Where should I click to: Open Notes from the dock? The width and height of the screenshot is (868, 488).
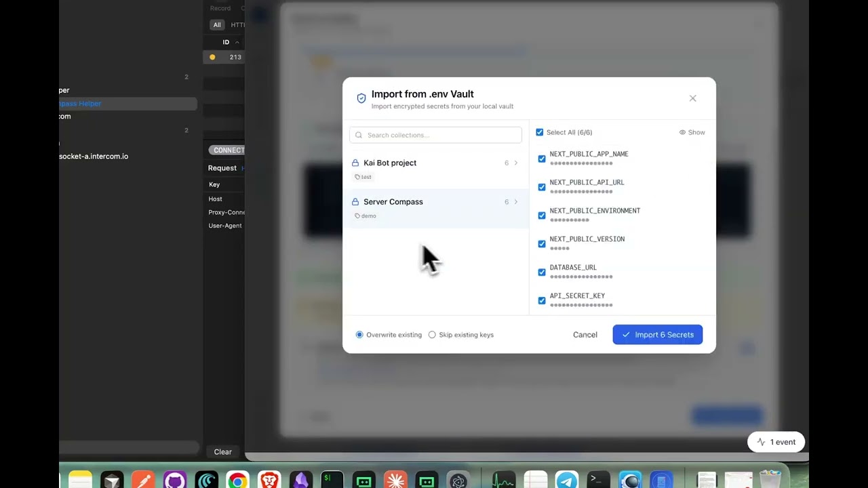[x=80, y=480]
